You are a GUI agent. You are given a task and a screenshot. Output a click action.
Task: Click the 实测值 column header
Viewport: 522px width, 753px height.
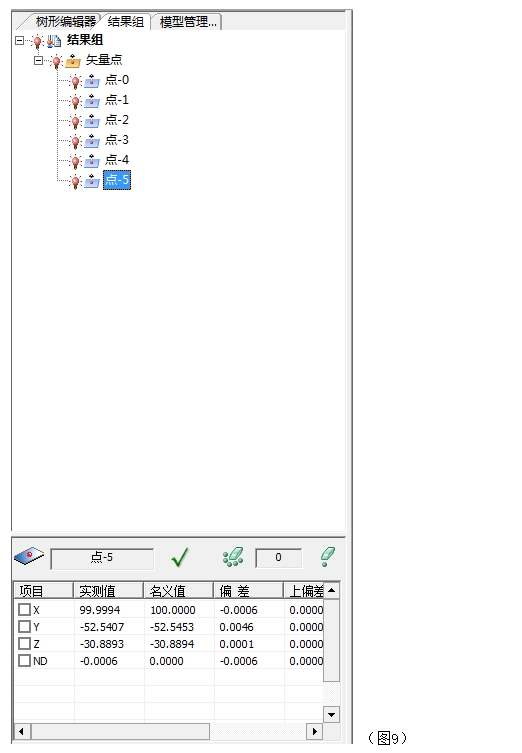click(x=109, y=591)
